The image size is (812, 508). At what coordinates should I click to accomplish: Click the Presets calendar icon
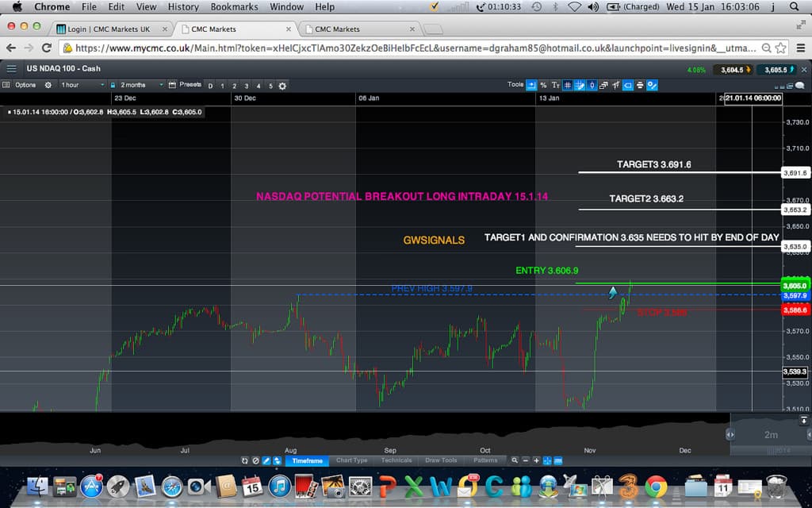(x=173, y=85)
